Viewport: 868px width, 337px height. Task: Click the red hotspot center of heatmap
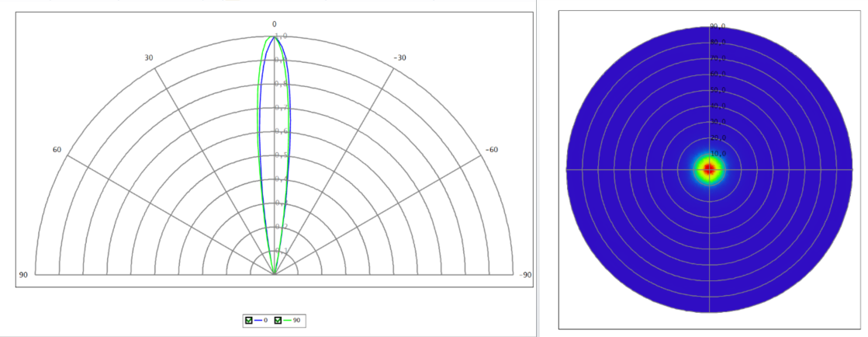point(708,168)
